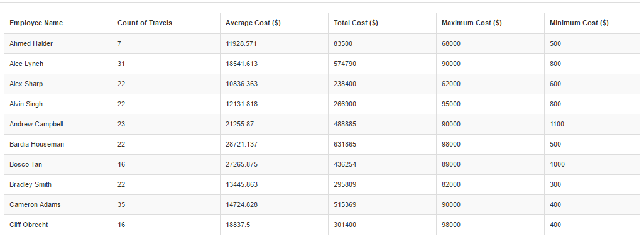This screenshot has height=239, width=644.
Task: Click the Total Cost ($) column header
Action: 383,23
